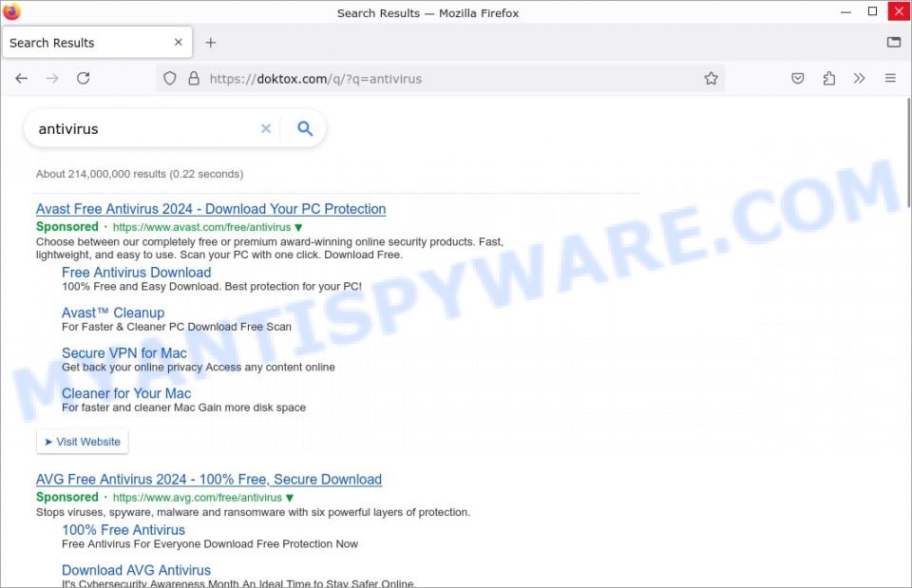View site security padlock info
912x588 pixels.
(x=194, y=79)
